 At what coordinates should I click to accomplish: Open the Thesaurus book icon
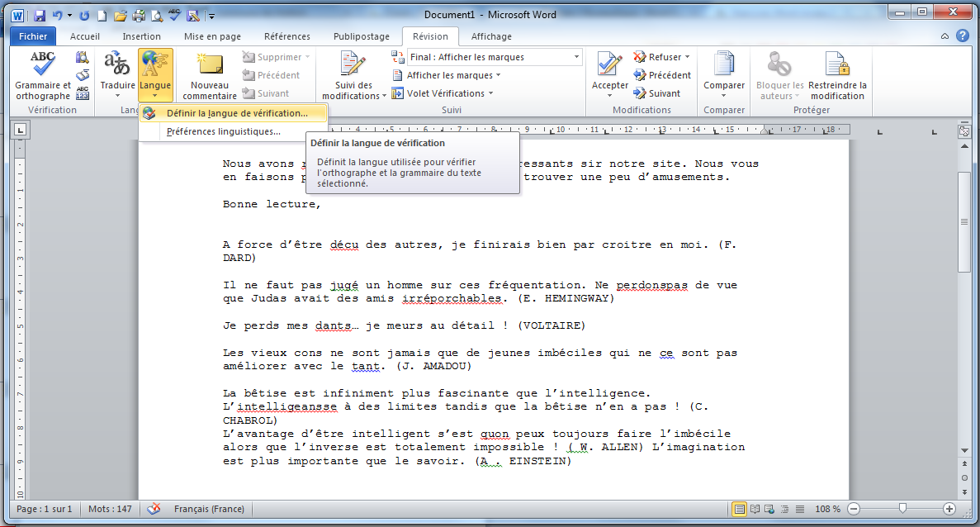[82, 76]
